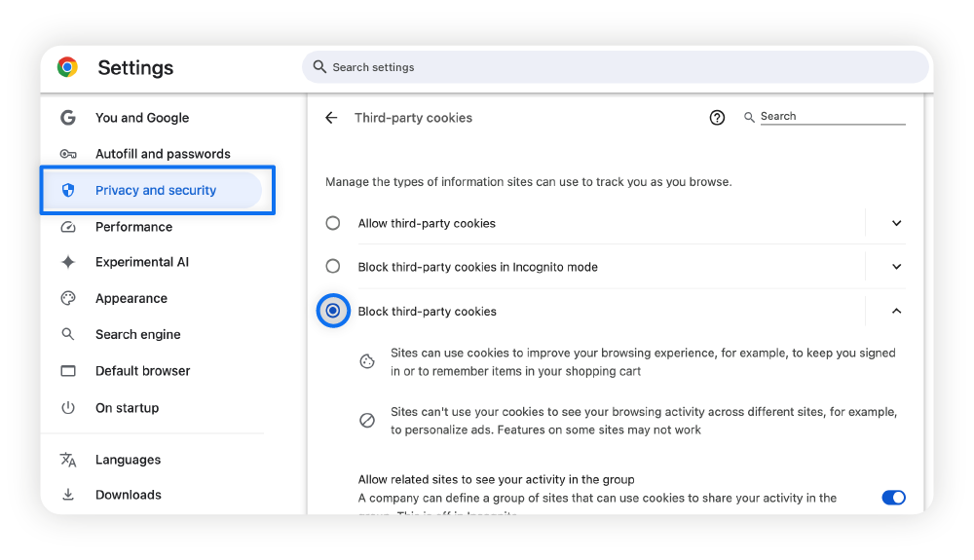Collapse Block third-party cookies details chevron
This screenshot has width=974, height=560.
[x=896, y=311]
